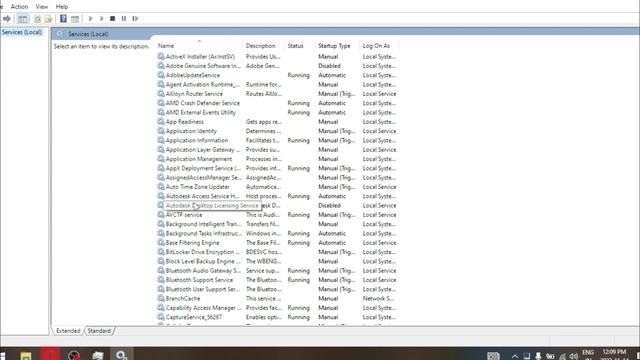Click the gear icon beside Base Filtering Engine
640x360 pixels.
(161, 242)
